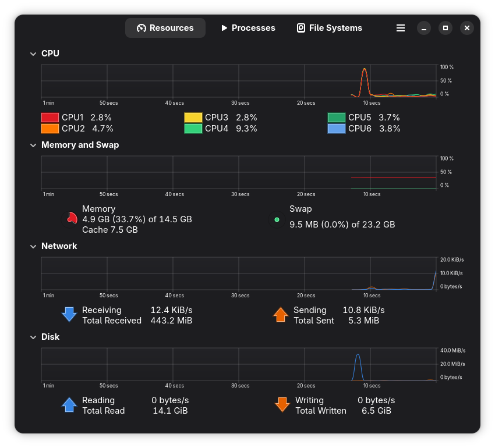
Task: Click the CPU4 green color swatch
Action: coord(193,129)
